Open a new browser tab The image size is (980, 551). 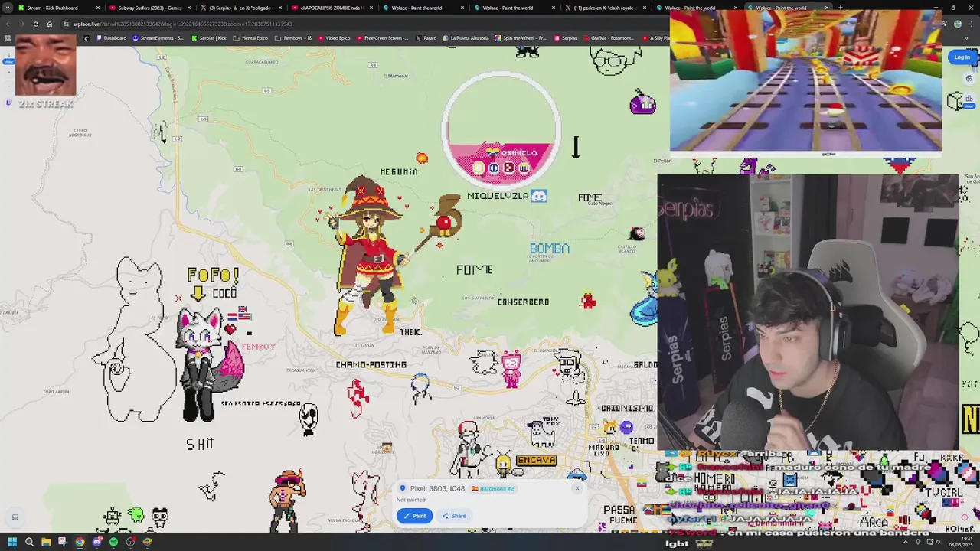pos(840,8)
